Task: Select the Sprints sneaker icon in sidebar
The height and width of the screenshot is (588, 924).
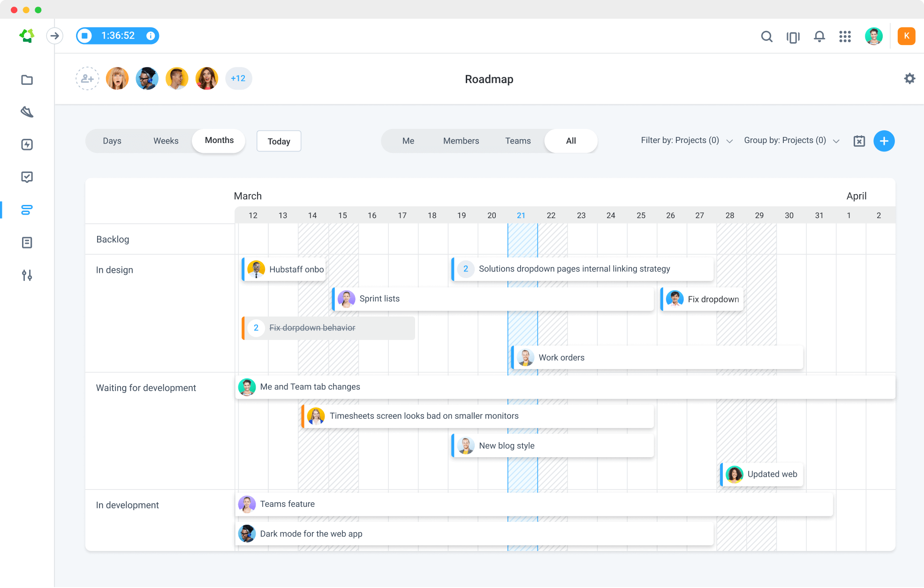Action: click(x=27, y=112)
